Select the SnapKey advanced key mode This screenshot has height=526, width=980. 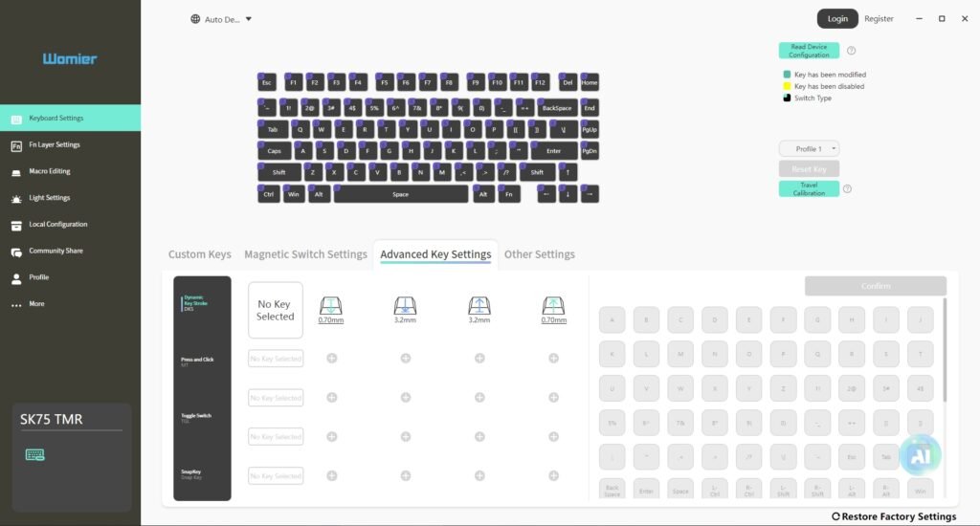[191, 472]
